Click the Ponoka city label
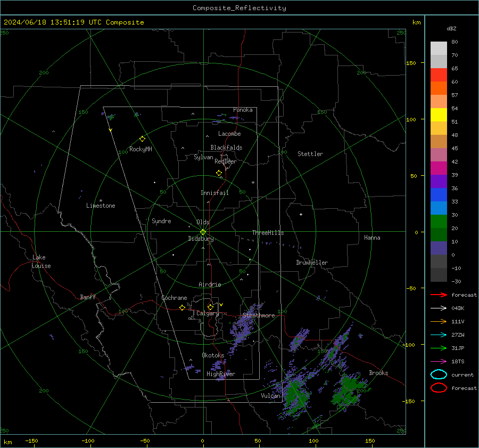This screenshot has height=448, width=479. point(243,110)
